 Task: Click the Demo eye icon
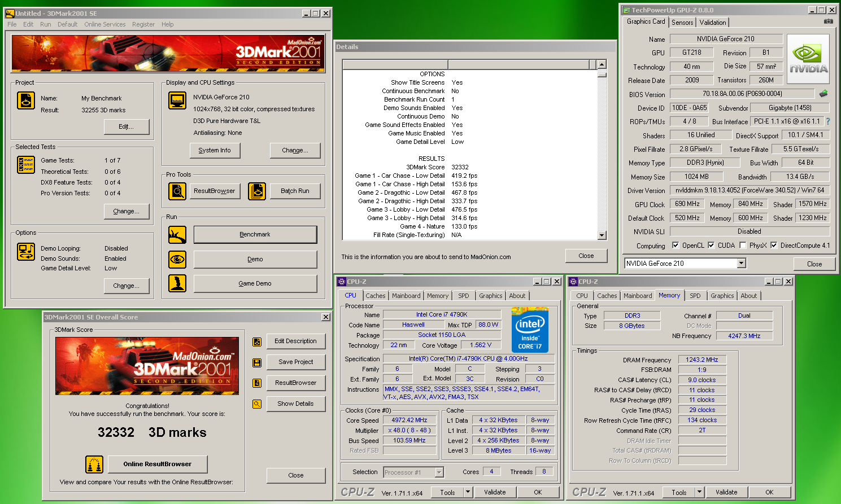coord(177,259)
